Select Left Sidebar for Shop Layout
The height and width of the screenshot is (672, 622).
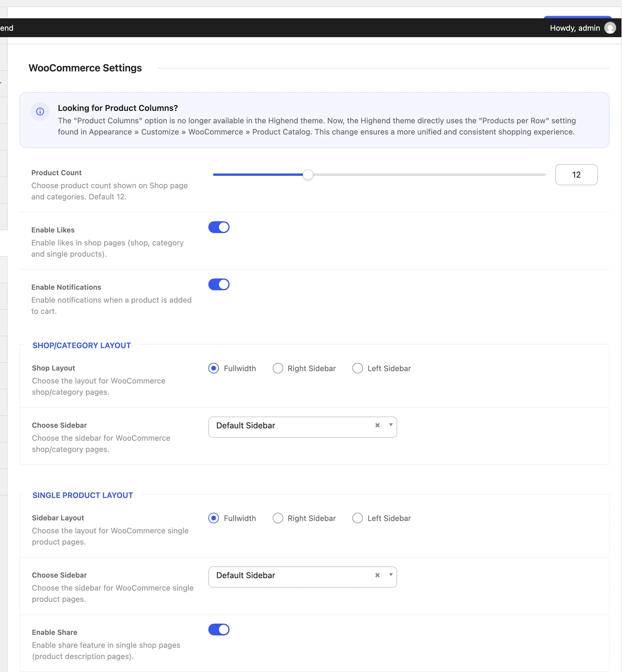(x=357, y=368)
